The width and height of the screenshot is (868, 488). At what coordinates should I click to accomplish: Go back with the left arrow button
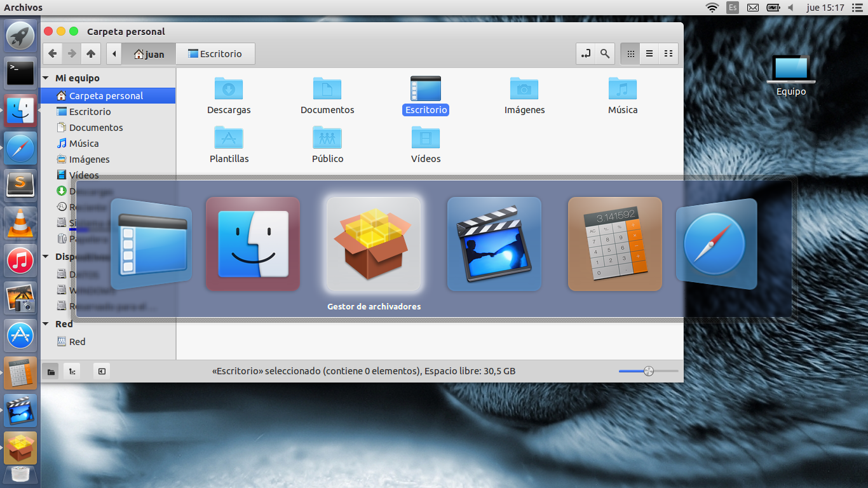[x=53, y=54]
